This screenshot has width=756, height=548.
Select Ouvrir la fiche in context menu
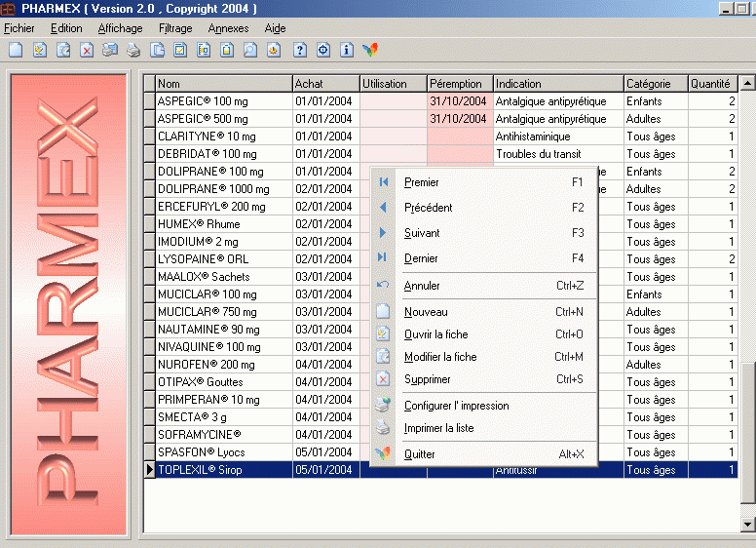click(x=484, y=334)
